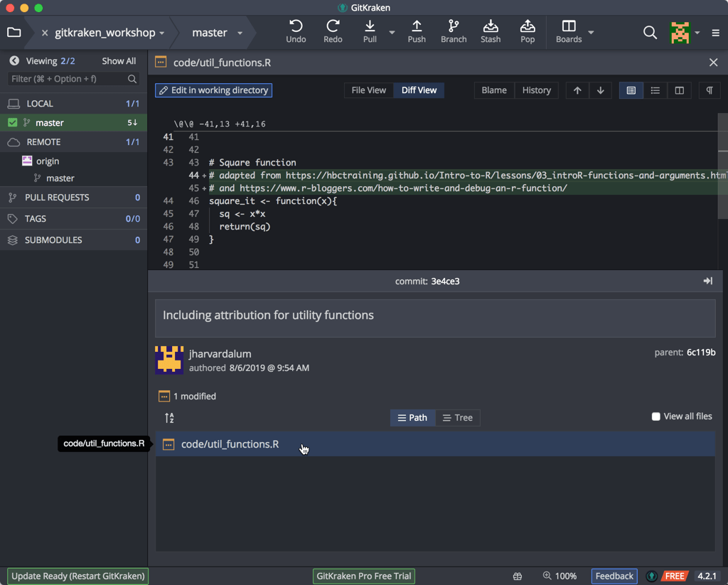This screenshot has width=728, height=585.
Task: Jump to next change arrow
Action: coord(600,90)
